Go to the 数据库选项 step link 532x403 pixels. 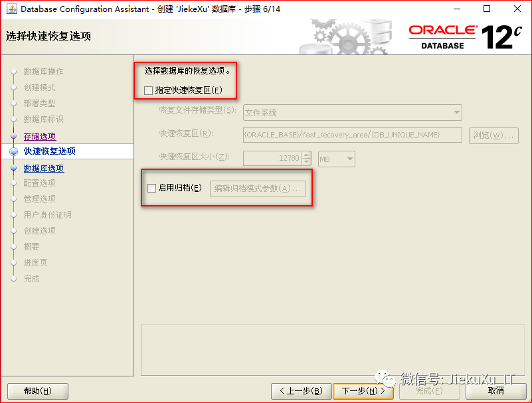click(x=44, y=168)
